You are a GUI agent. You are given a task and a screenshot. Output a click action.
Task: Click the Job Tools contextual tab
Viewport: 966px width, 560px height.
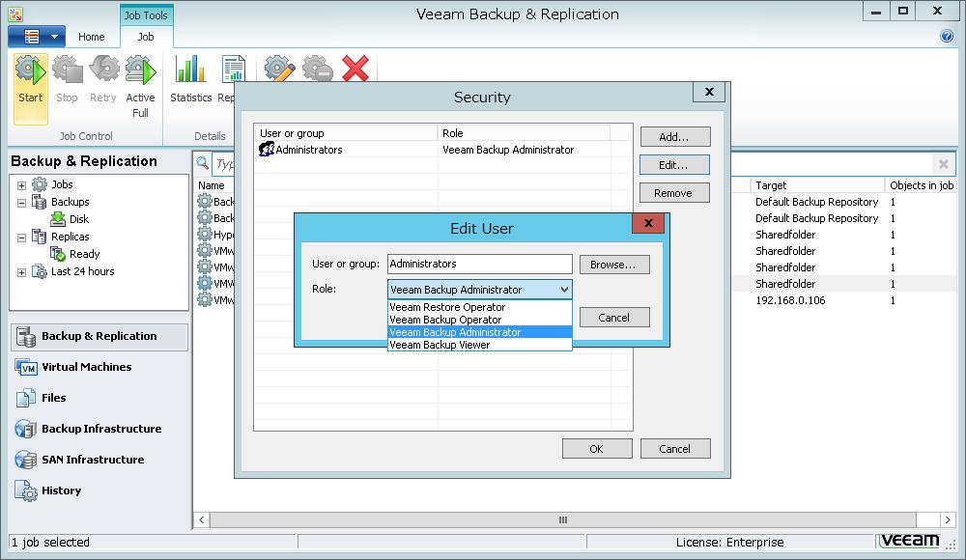pos(146,15)
